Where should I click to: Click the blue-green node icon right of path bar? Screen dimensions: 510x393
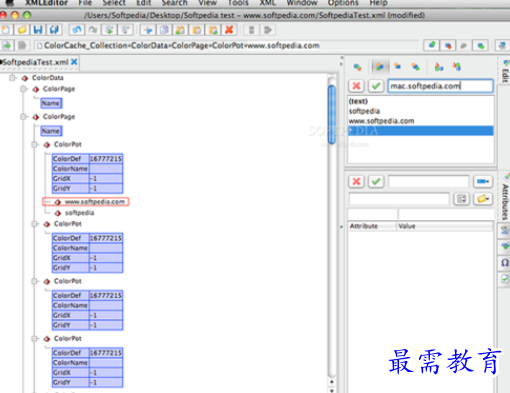click(432, 45)
